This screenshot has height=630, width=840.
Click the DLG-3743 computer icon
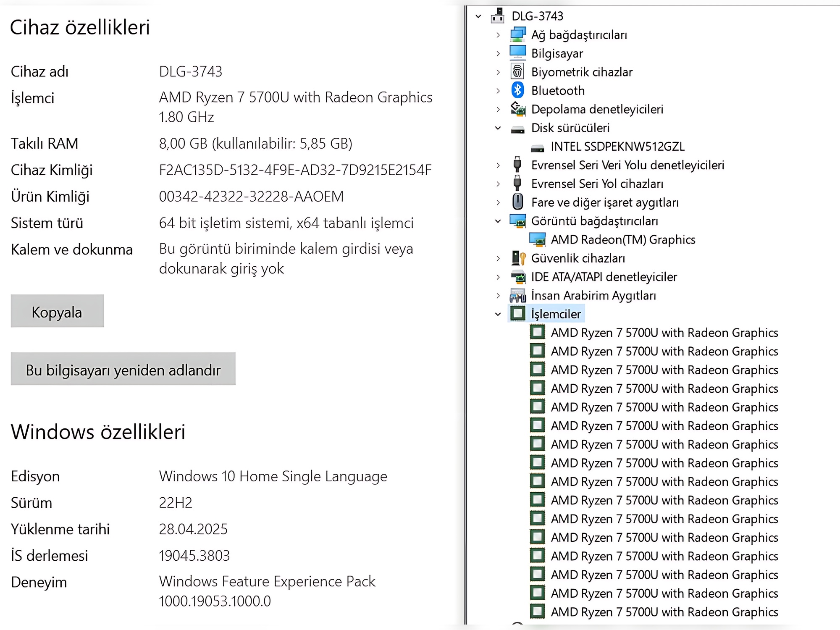[498, 16]
